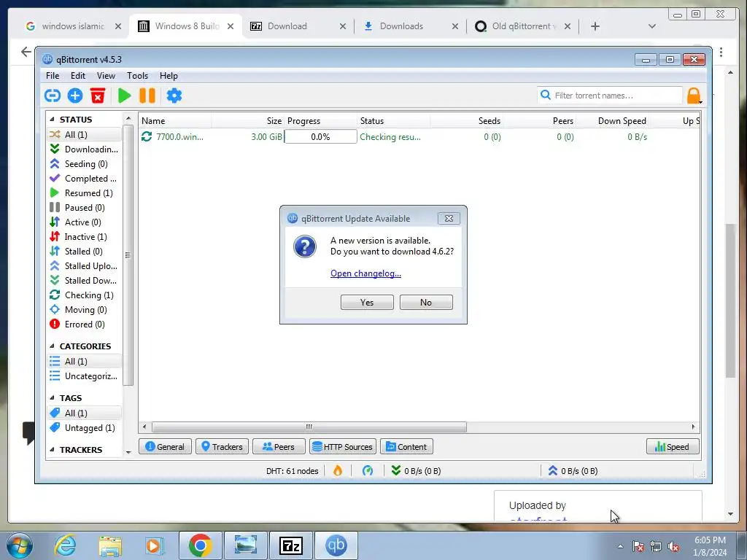This screenshot has height=560, width=747.
Task: Close the Update Available dialog
Action: (449, 218)
